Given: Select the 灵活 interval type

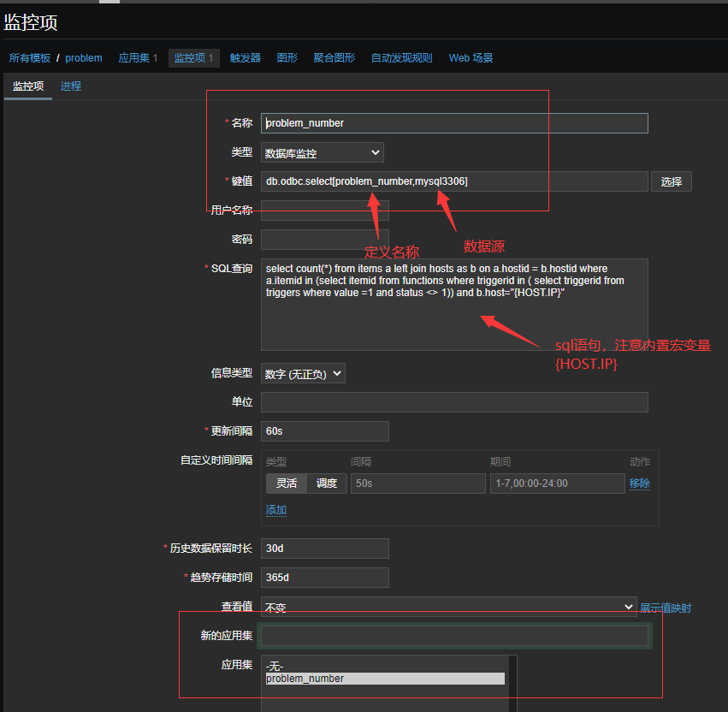Looking at the screenshot, I should (287, 484).
